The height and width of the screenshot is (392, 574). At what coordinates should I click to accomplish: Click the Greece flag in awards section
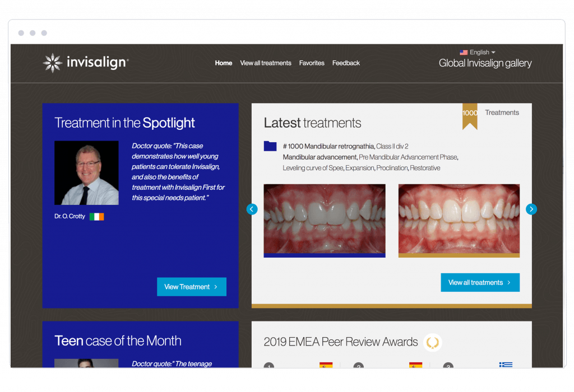point(506,365)
